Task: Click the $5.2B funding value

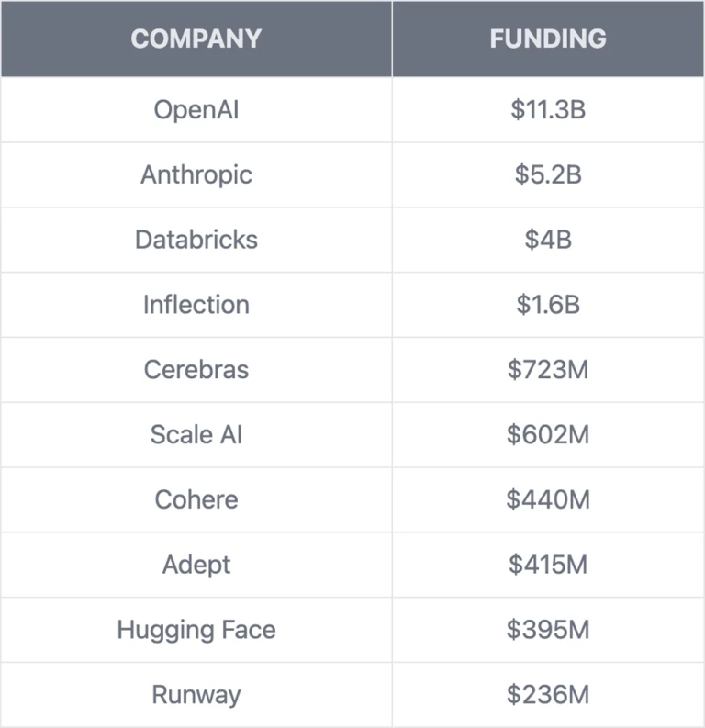Action: coord(548,175)
